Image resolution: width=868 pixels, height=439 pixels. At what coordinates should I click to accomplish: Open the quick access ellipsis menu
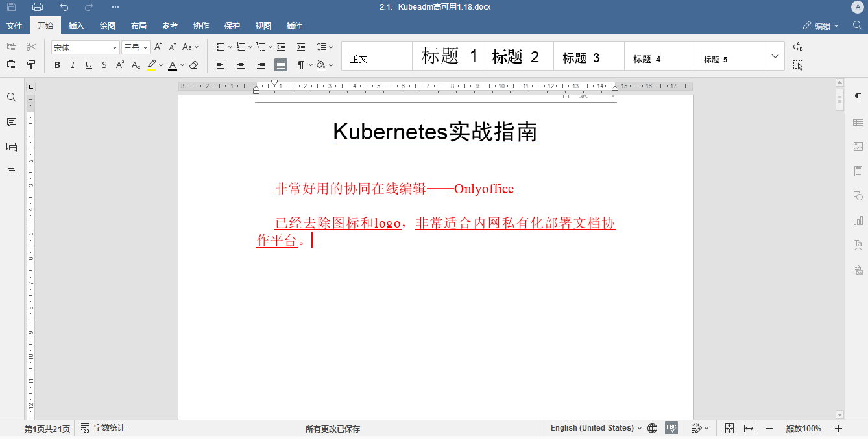coord(115,7)
